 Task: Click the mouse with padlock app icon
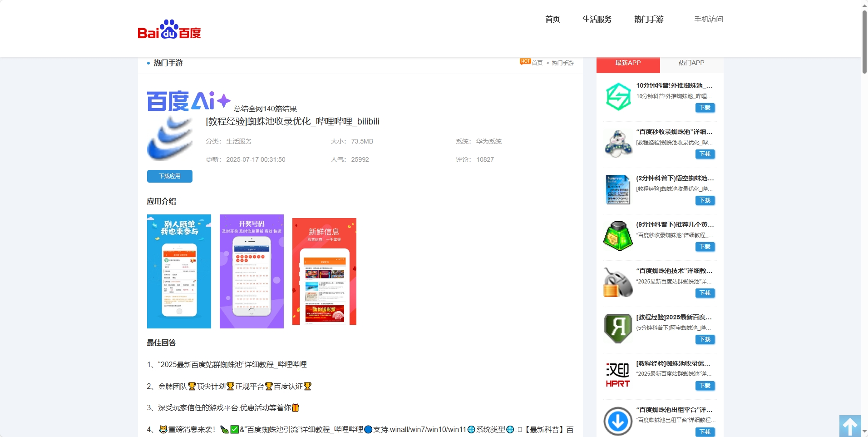point(618,282)
